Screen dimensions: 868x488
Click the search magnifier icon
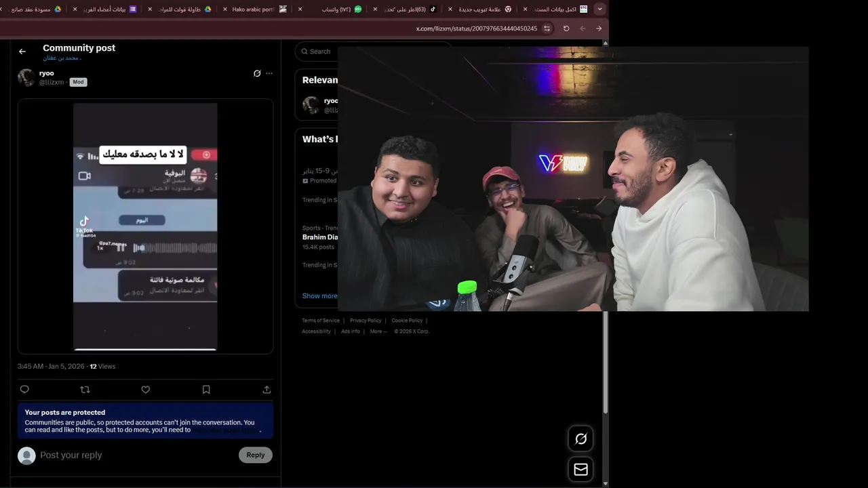click(x=304, y=52)
